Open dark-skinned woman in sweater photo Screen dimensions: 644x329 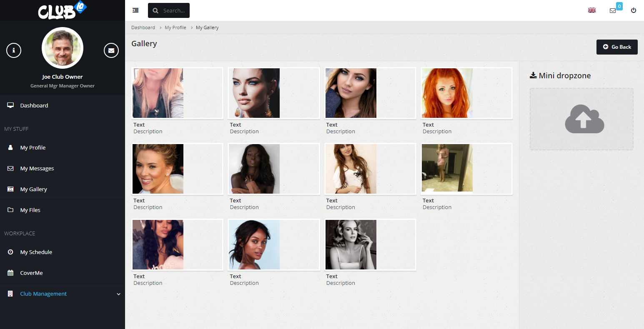(x=254, y=169)
